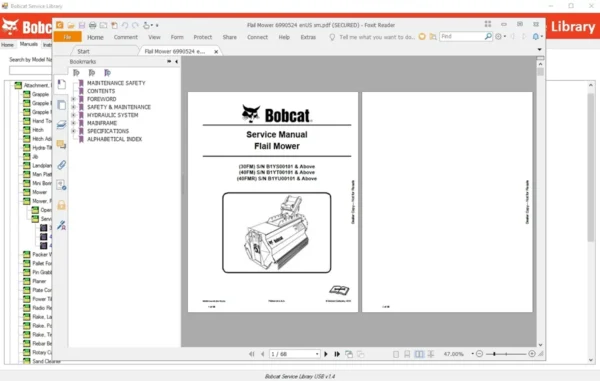Click the Tell me what you want field
The image size is (600, 381).
click(x=377, y=37)
